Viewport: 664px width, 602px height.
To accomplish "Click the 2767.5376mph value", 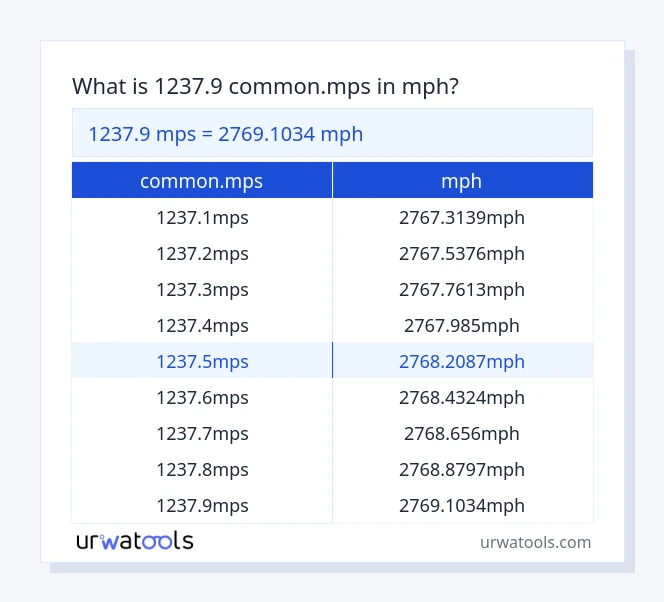I will point(461,253).
